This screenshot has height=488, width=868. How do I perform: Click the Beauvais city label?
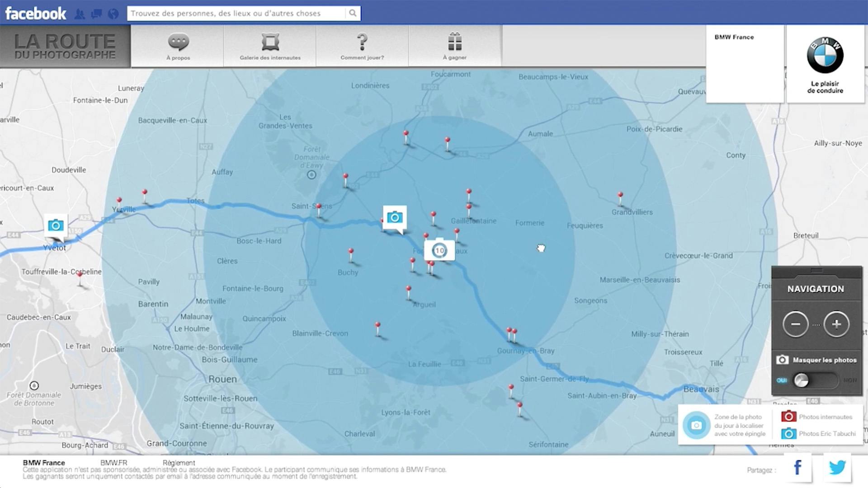point(701,389)
